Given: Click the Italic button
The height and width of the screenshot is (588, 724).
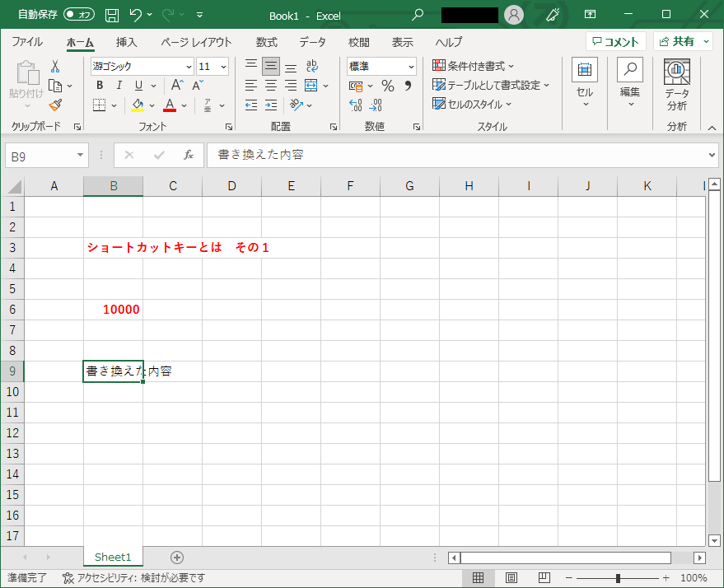Looking at the screenshot, I should coord(119,86).
